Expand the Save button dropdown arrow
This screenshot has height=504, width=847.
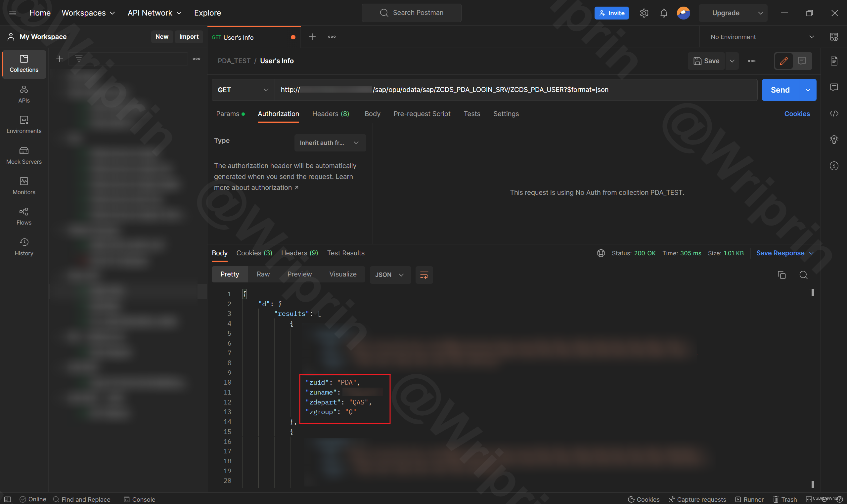(x=732, y=61)
